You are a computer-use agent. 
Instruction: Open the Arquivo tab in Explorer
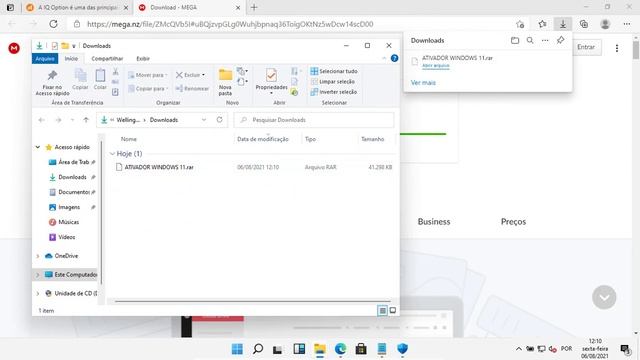click(x=45, y=58)
